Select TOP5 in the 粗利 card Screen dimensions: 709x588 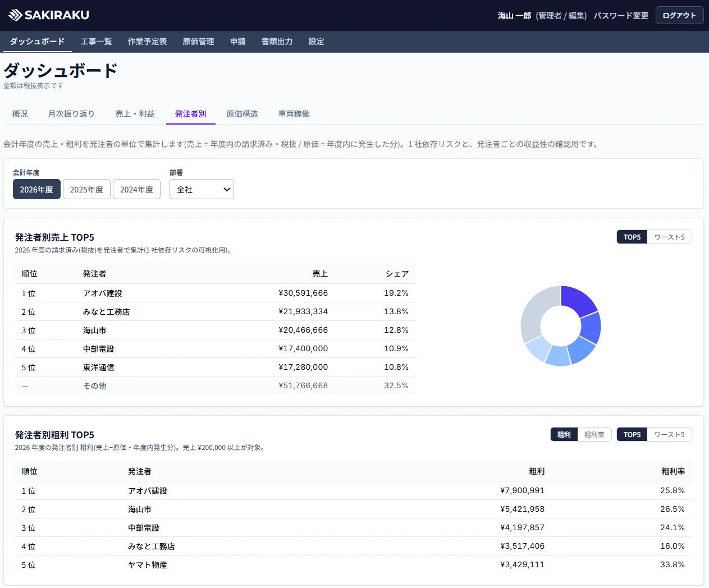point(632,435)
